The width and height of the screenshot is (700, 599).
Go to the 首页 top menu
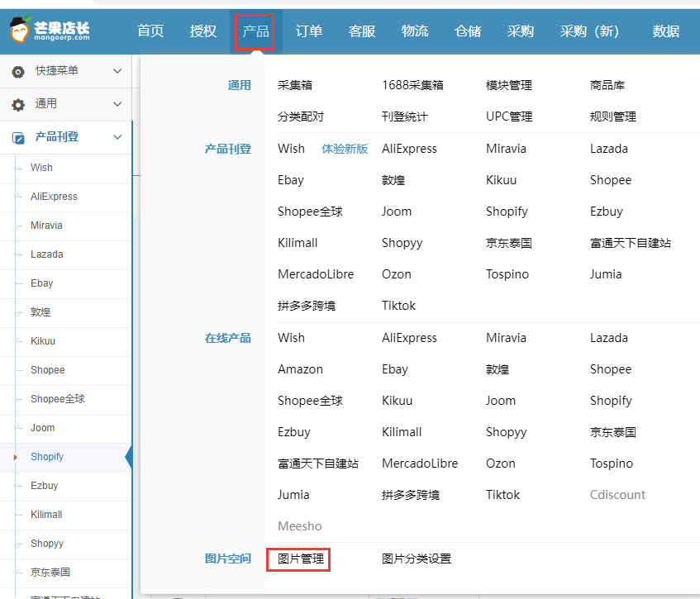[150, 31]
